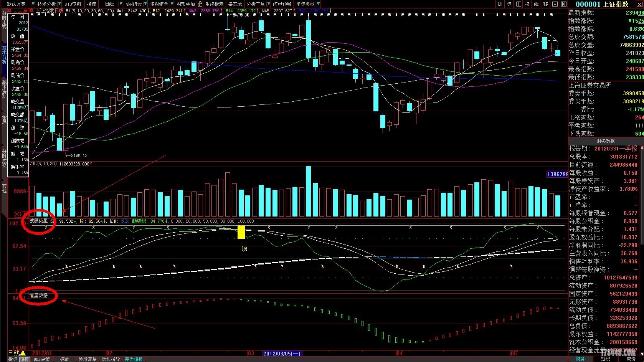Click the 图形叠加 toolbar item
The width and height of the screenshot is (644, 362).
tap(186, 4)
